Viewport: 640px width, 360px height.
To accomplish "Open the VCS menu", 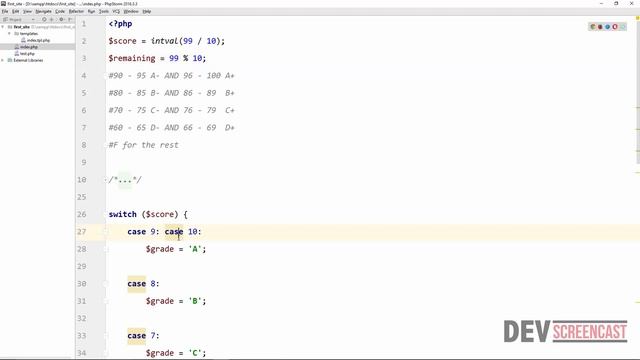I will pyautogui.click(x=116, y=11).
